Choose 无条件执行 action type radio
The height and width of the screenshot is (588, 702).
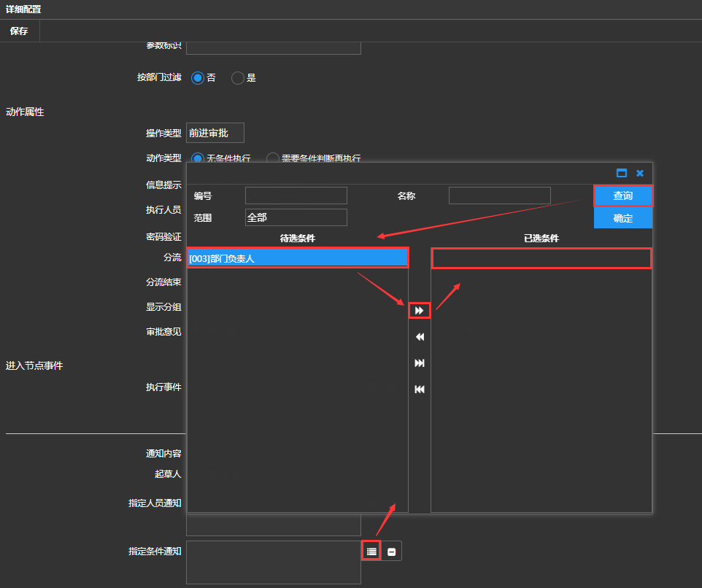click(197, 158)
